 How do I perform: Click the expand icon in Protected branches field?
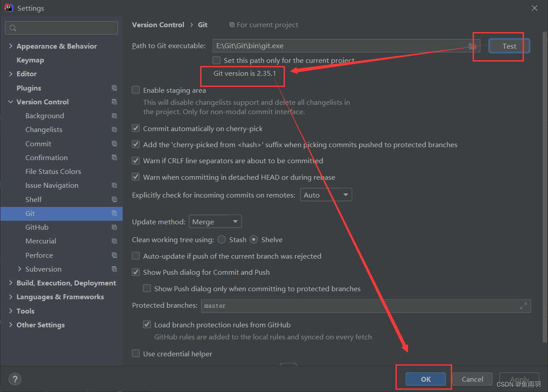[x=523, y=306]
